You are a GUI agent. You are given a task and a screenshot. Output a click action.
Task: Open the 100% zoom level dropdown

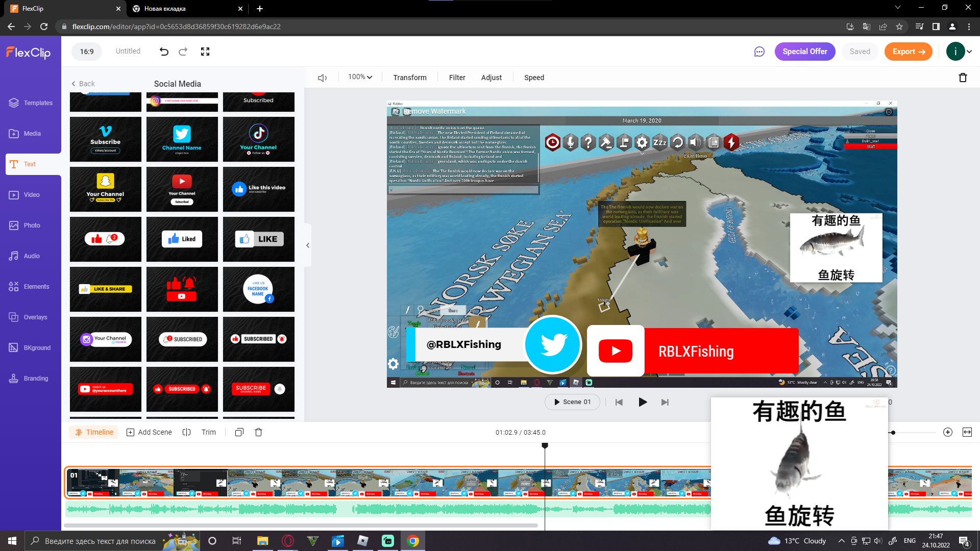click(359, 77)
